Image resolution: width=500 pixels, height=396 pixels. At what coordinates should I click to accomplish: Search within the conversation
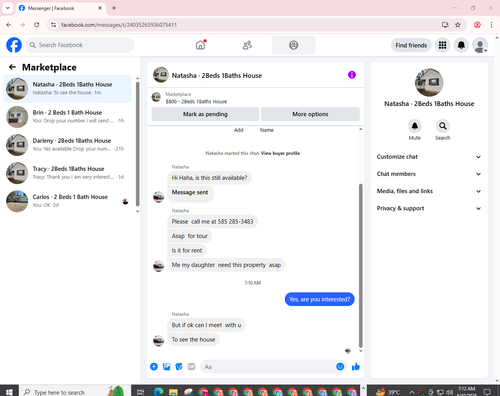point(443,126)
